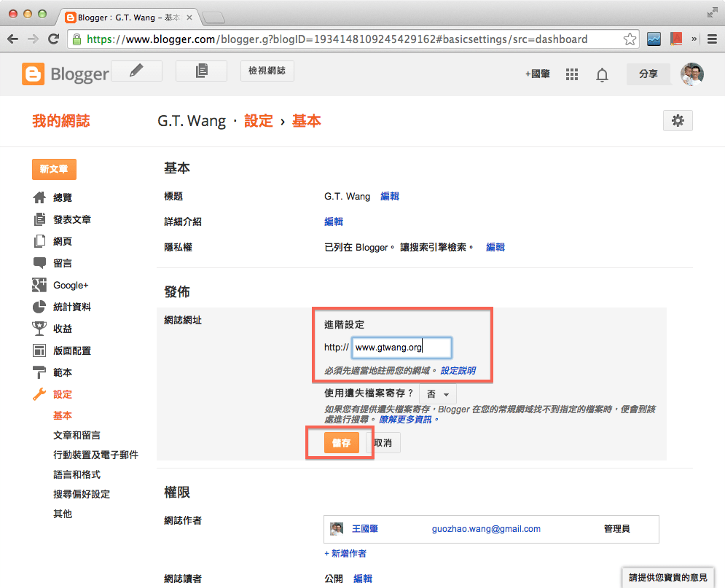
Task: Open the notifications bell icon
Action: pyautogui.click(x=602, y=74)
